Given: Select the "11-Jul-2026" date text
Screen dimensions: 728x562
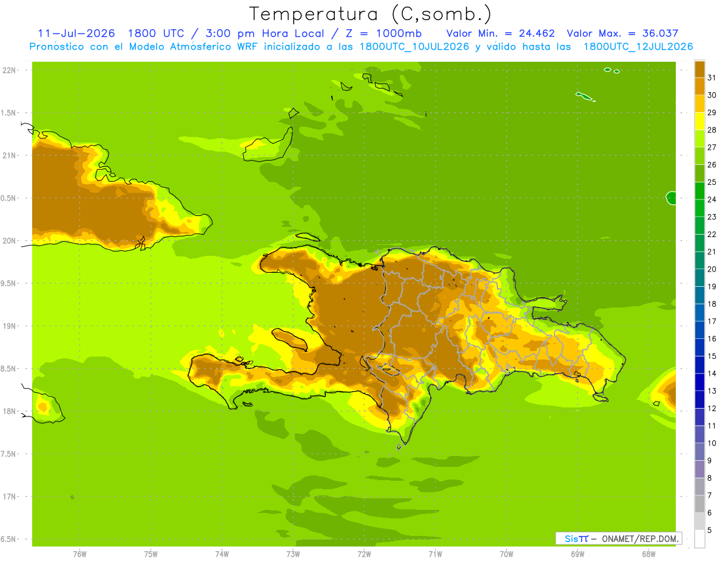Looking at the screenshot, I should coord(76,33).
